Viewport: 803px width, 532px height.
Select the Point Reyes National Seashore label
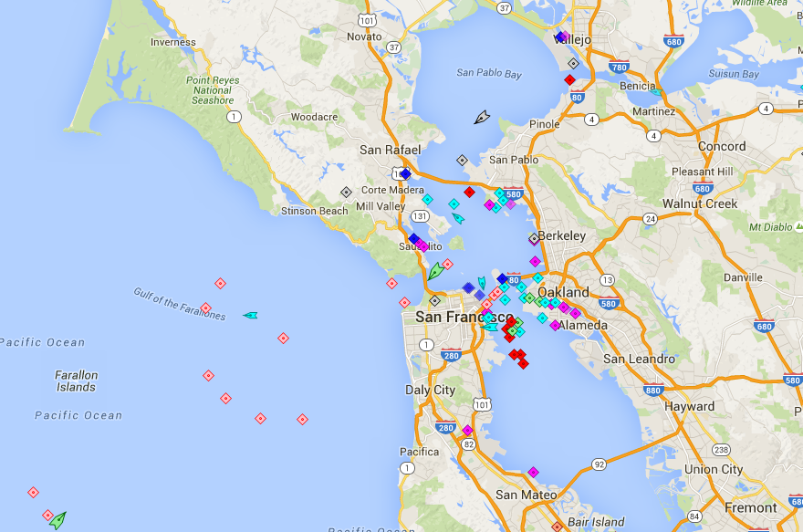(213, 90)
